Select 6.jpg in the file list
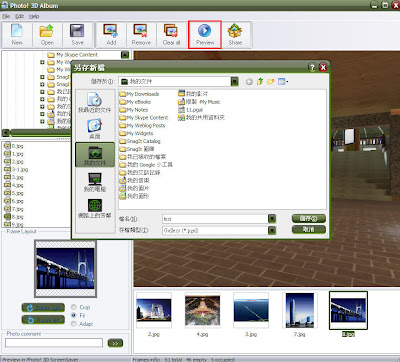The image size is (400, 362). (14, 201)
